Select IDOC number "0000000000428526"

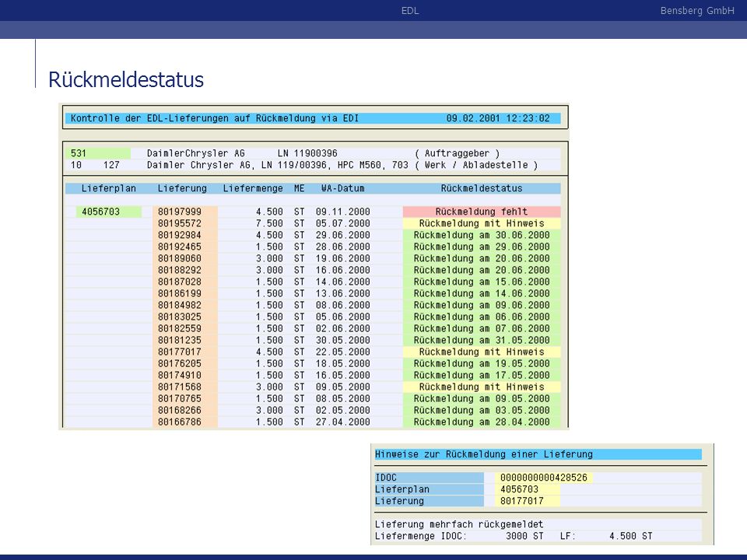(544, 478)
